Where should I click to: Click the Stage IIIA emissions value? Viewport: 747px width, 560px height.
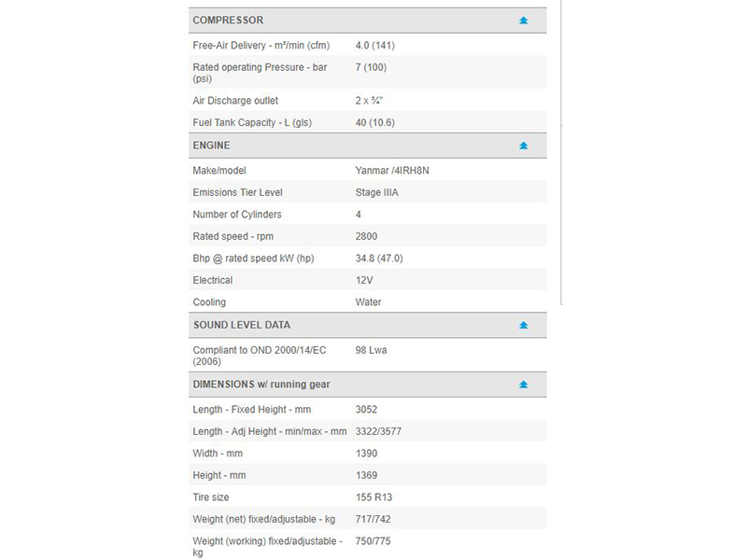pyautogui.click(x=381, y=192)
